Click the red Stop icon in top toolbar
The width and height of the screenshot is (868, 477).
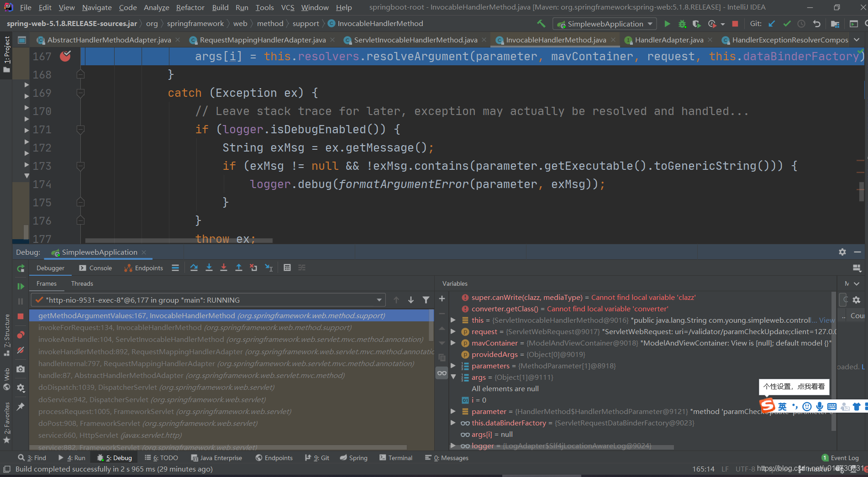coord(735,24)
